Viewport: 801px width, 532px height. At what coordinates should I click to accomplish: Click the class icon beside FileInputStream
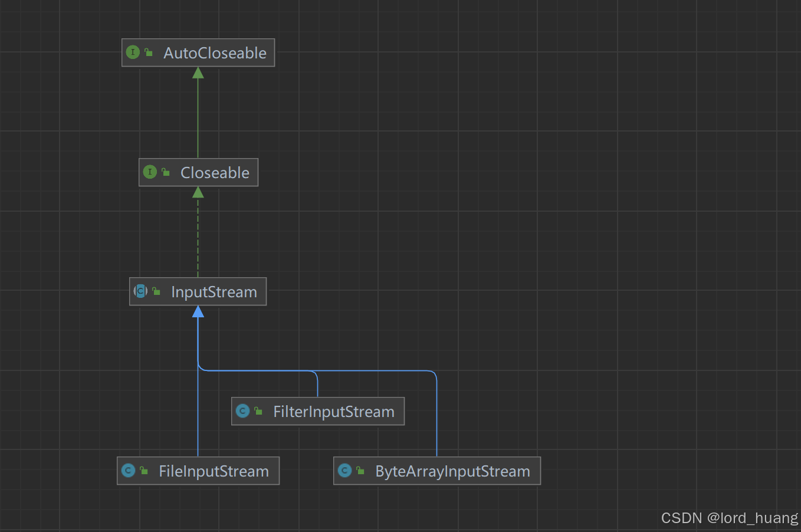(129, 471)
